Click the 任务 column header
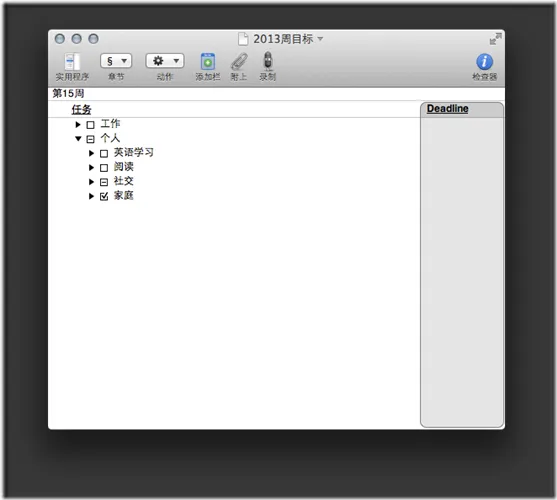 [x=81, y=109]
